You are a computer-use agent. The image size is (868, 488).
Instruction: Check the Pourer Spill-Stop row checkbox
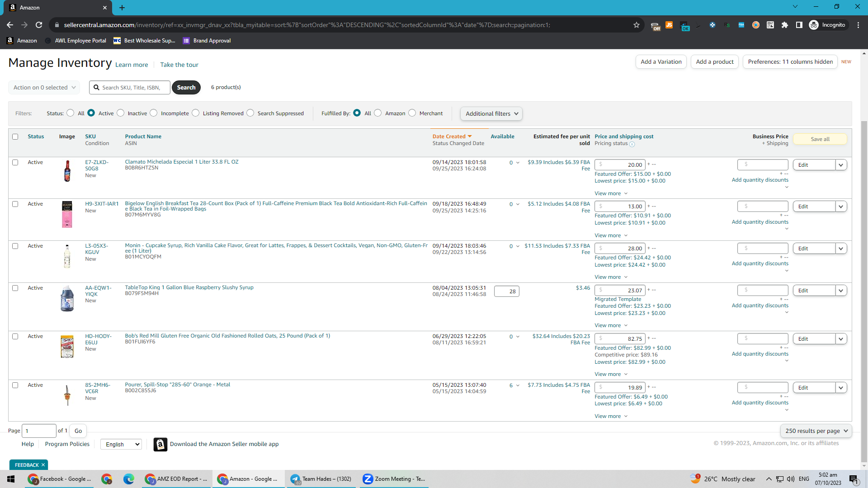point(15,385)
